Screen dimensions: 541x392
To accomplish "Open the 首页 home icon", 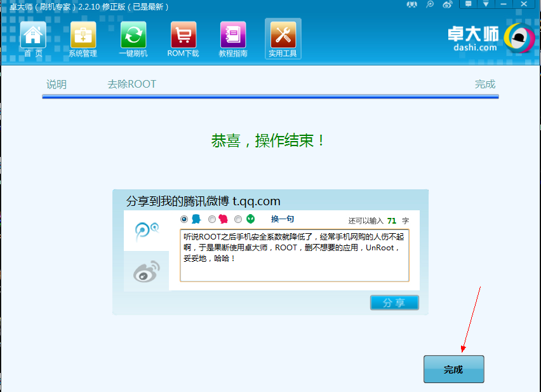I will point(33,35).
